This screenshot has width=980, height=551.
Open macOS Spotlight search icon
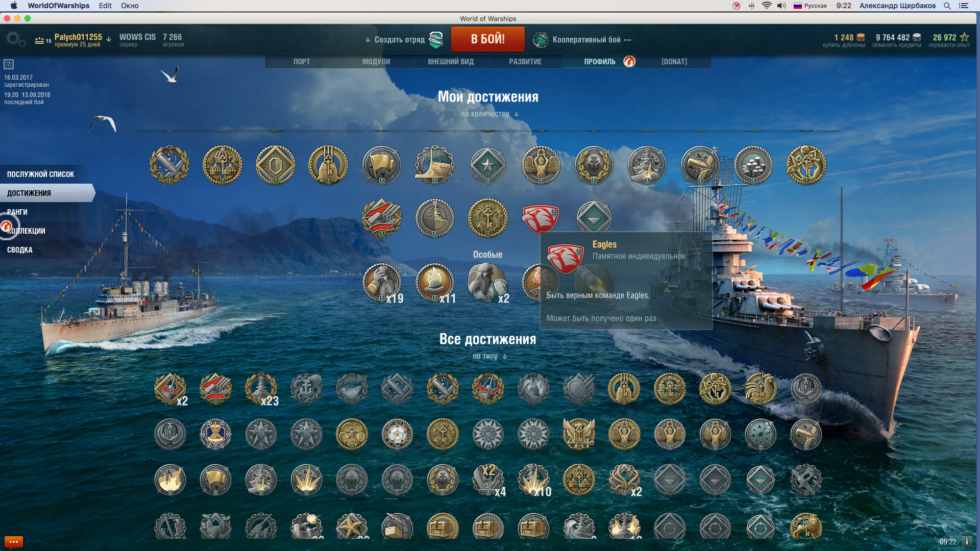click(947, 6)
